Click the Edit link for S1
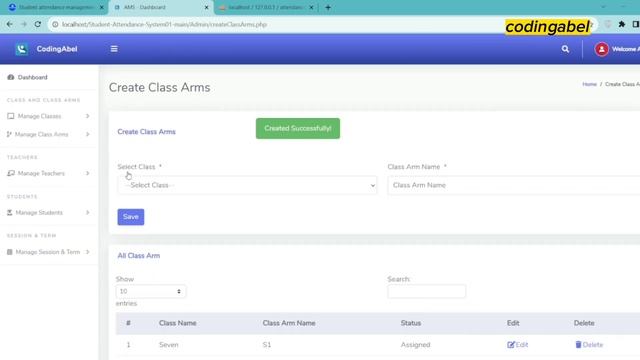The width and height of the screenshot is (640, 360). (518, 345)
